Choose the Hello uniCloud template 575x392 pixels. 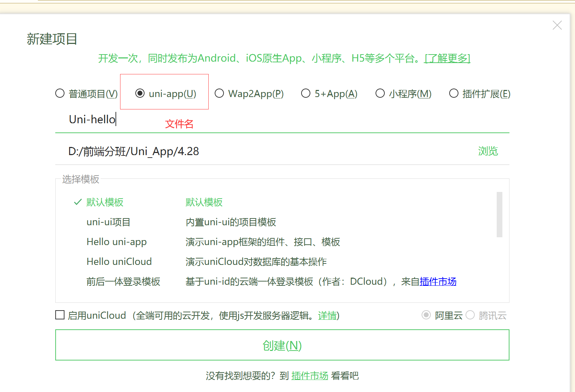click(x=119, y=261)
